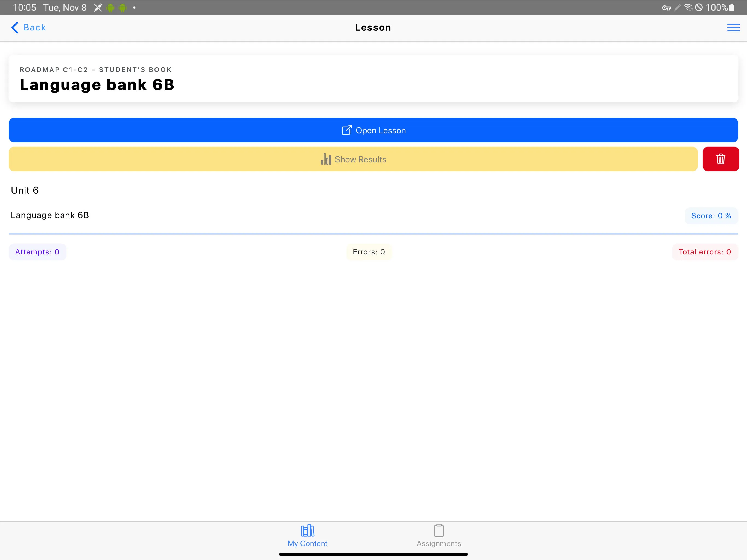Go back using the Back chevron icon
Viewport: 747px width, 560px height.
tap(15, 27)
